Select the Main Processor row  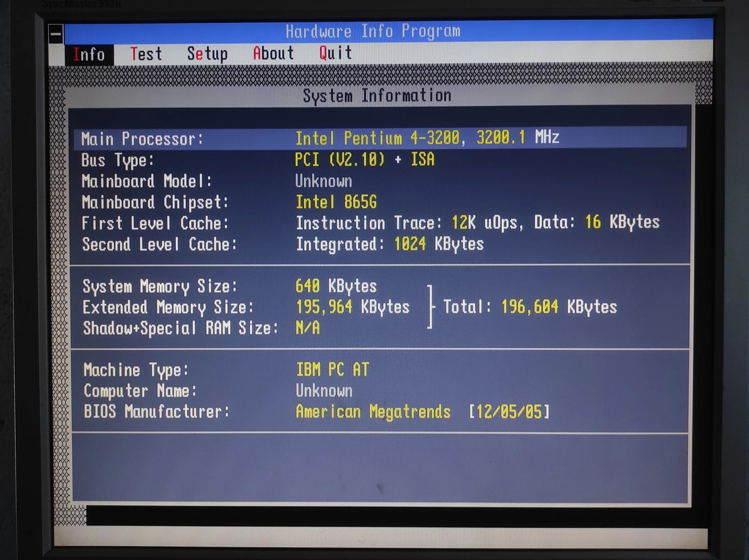pos(380,138)
